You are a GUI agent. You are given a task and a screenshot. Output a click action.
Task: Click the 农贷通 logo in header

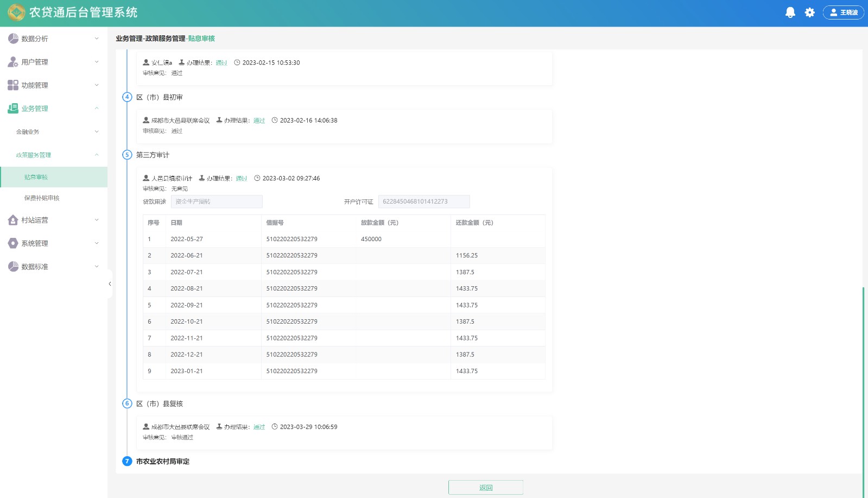tap(16, 12)
